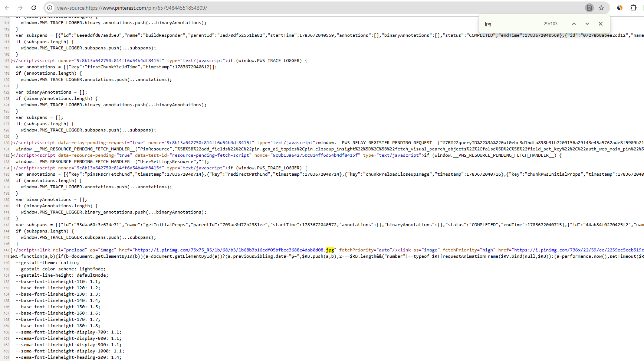This screenshot has width=644, height=361.
Task: Click '$RC=function(a,b)' line 148
Action: 327,256
